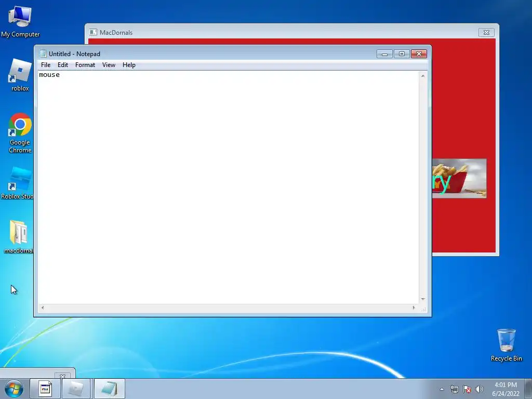Select the Recycle Bin icon
This screenshot has height=399, width=532.
coord(506,345)
